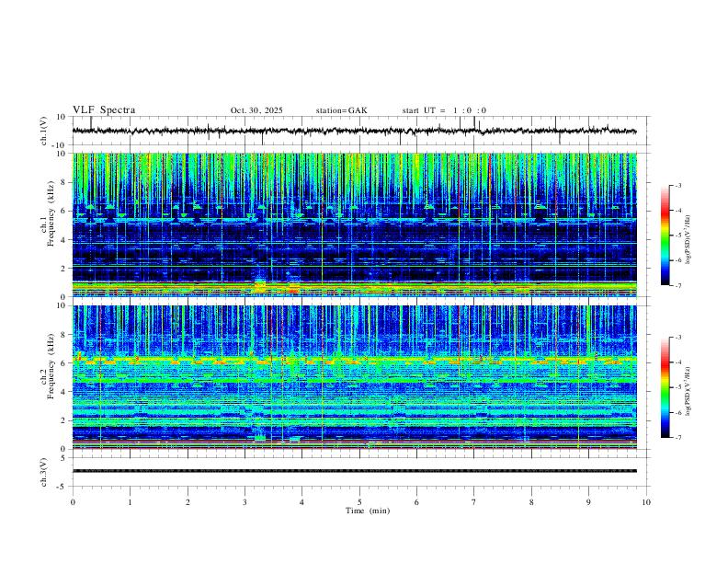
Task: Click the "4" kHz tick of ch.2 spectrogram
Action: 64,392
